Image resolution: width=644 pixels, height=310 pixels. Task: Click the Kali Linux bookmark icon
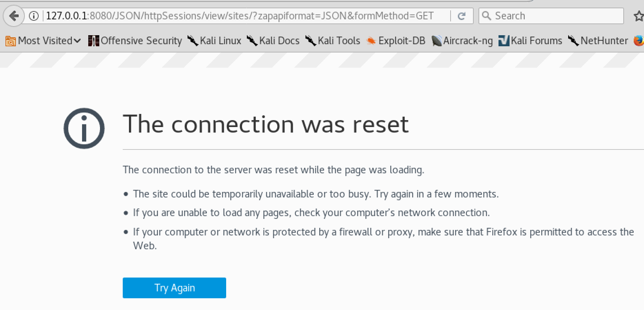click(x=192, y=40)
